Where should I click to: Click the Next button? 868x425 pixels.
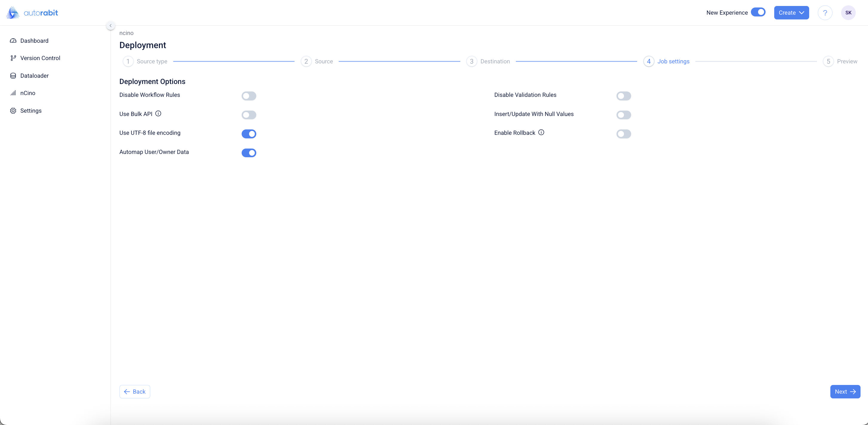point(845,392)
